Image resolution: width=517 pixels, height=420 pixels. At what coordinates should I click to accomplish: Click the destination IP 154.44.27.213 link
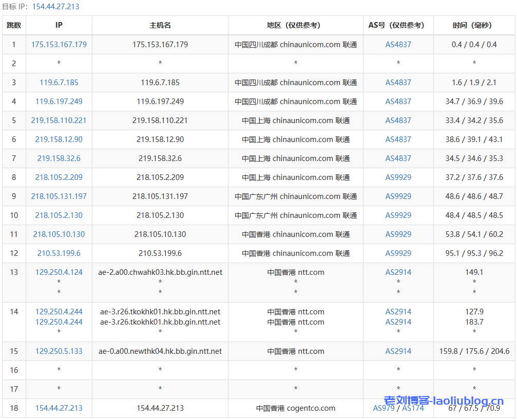[x=59, y=409]
